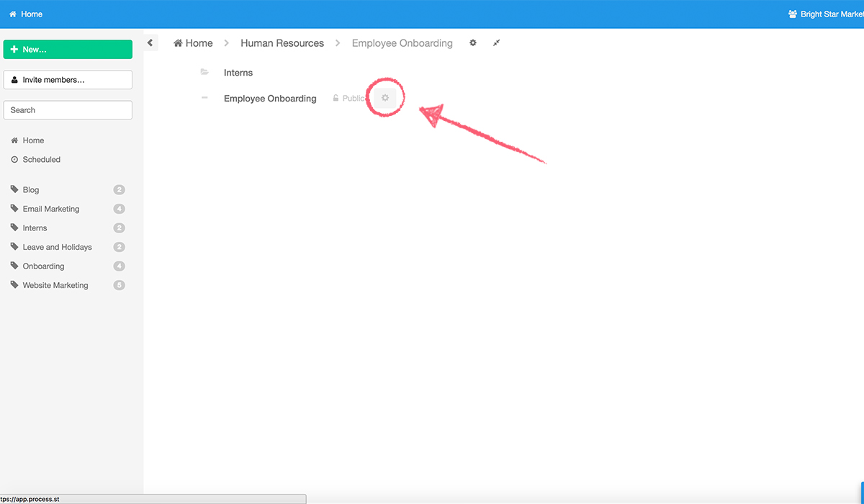Screen dimensions: 864x504
Task: Click the compress arrows icon beside breadcrumb
Action: (x=496, y=43)
